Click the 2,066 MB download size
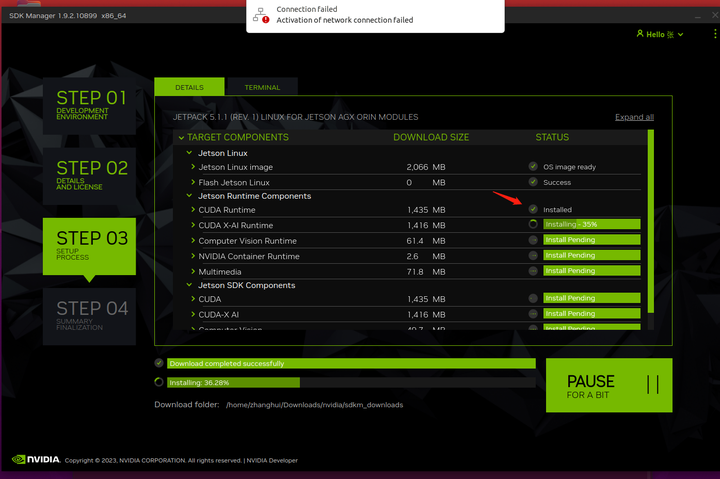 [426, 167]
